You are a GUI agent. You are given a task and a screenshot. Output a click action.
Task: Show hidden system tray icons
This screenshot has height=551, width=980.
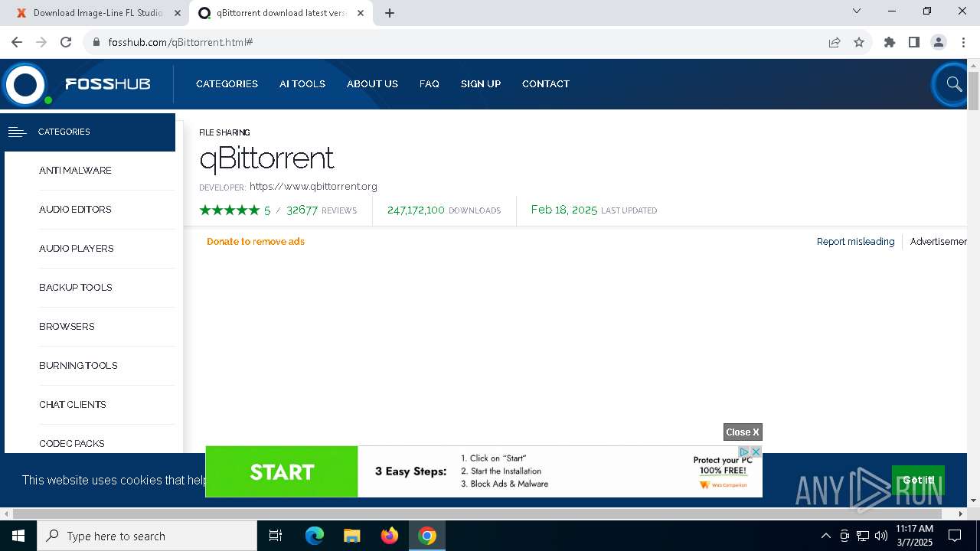coord(825,536)
